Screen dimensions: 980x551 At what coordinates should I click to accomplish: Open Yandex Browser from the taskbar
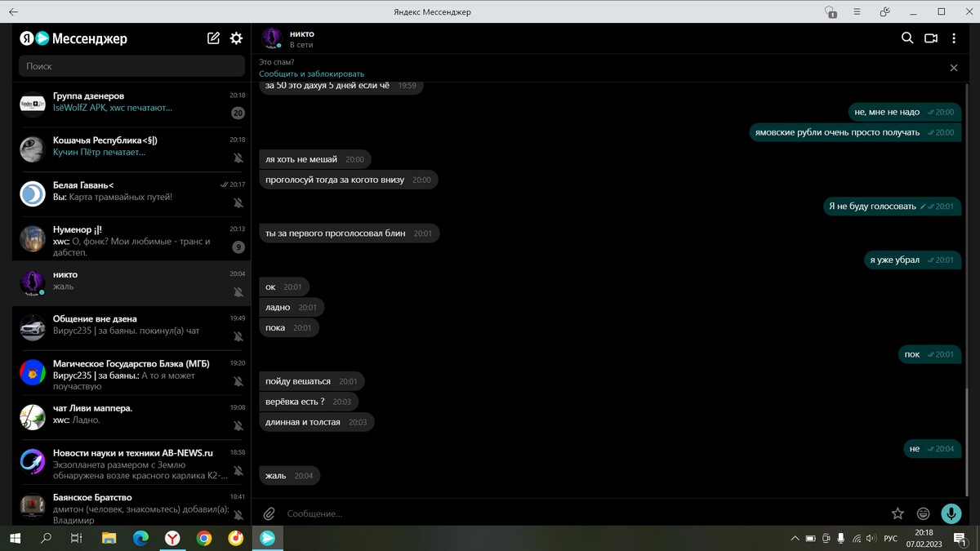172,539
